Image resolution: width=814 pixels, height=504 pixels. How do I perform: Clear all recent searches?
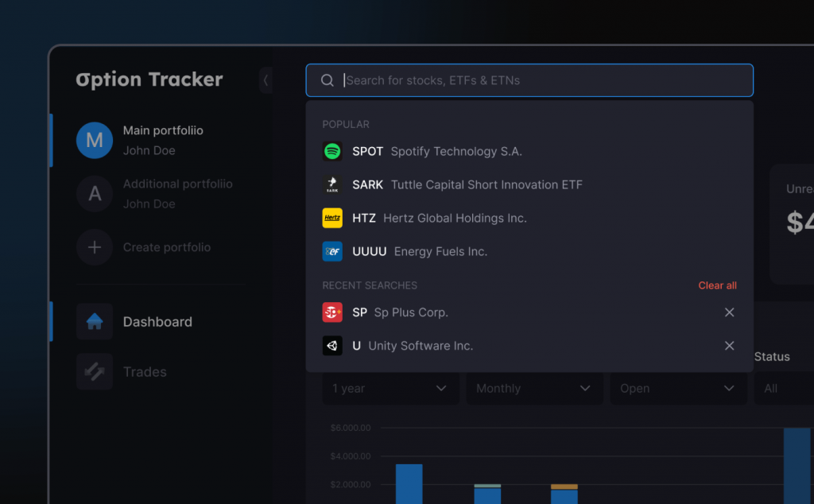click(718, 285)
